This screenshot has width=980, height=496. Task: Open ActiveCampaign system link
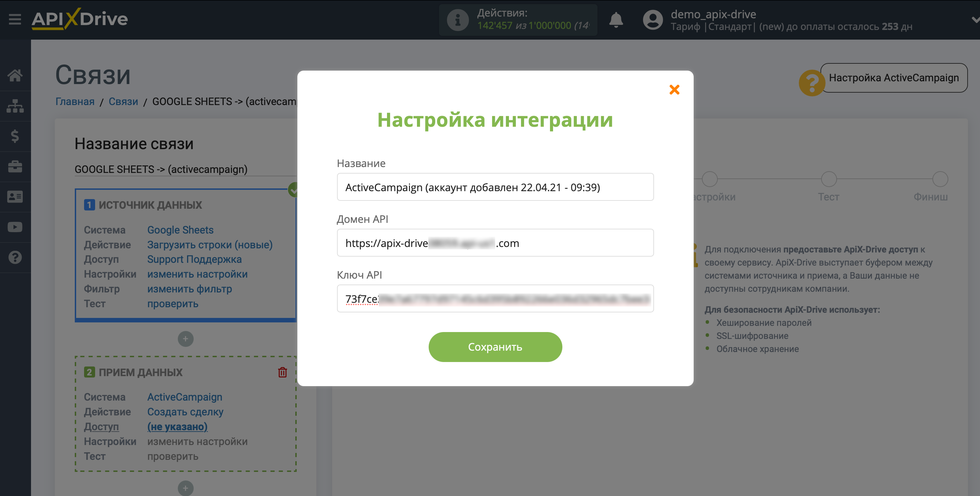coord(184,397)
